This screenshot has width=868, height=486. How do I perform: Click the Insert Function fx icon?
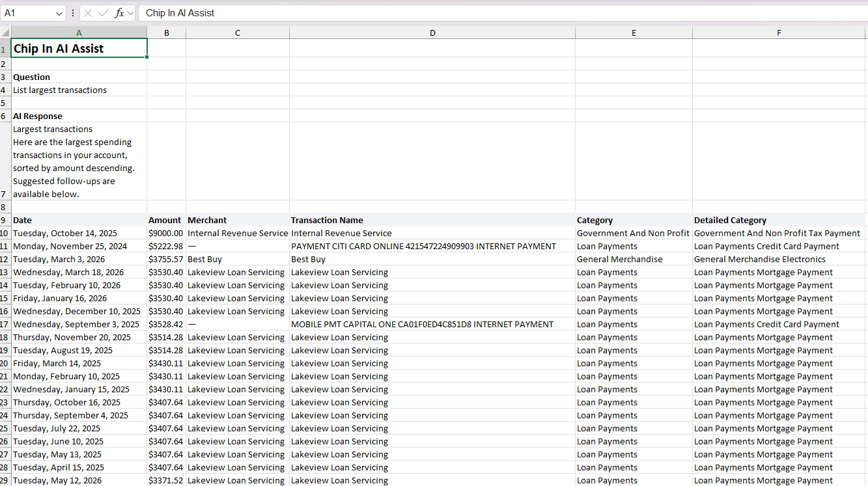tap(119, 13)
